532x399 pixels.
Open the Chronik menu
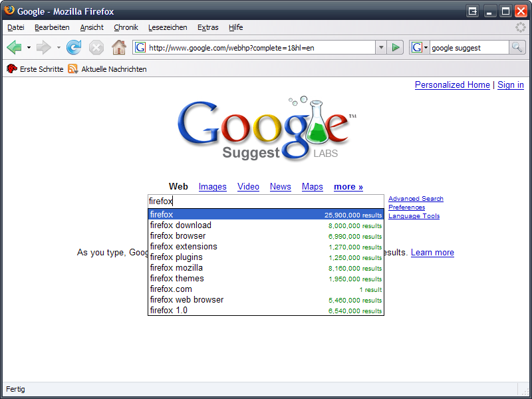point(126,27)
